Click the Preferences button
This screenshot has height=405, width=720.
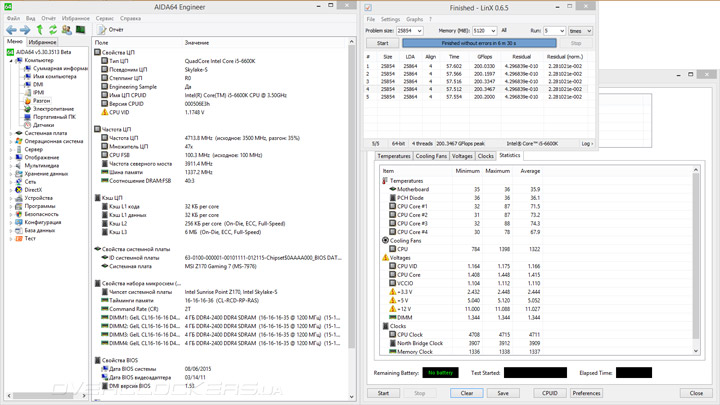pos(586,393)
